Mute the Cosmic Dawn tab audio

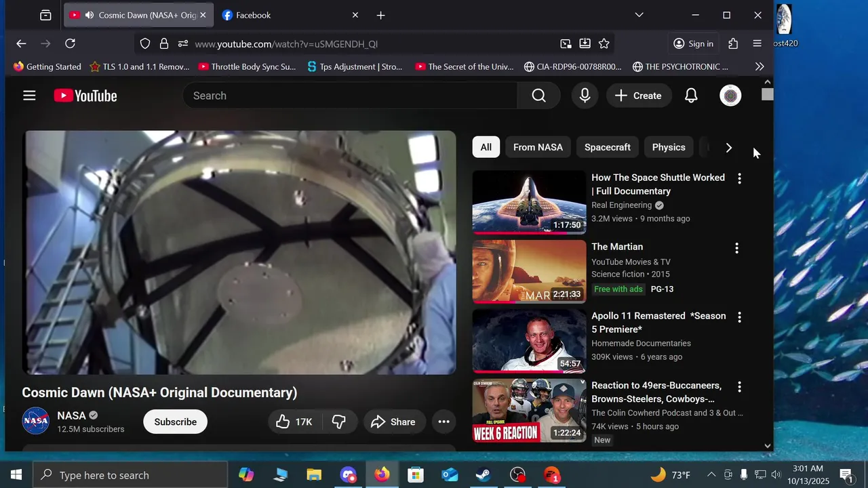pos(90,15)
